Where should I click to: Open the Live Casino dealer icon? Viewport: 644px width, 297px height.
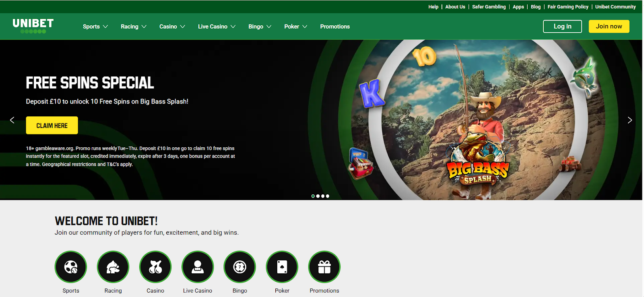[x=198, y=267]
